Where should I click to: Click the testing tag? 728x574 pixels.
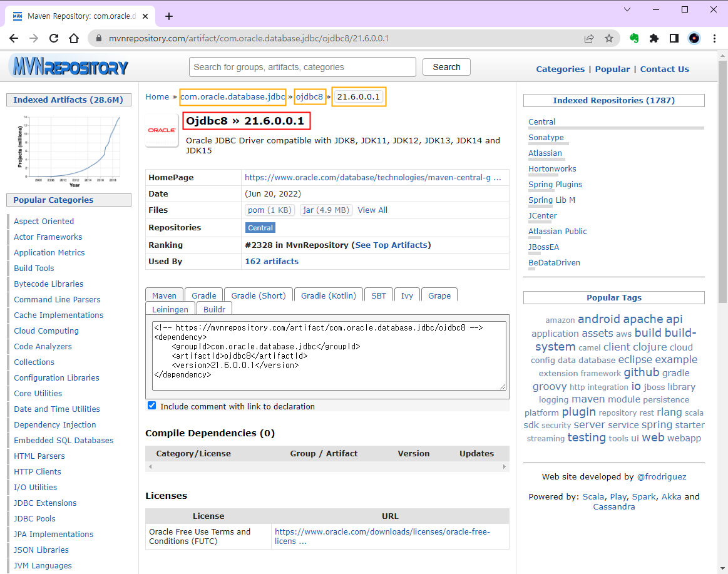pos(587,438)
